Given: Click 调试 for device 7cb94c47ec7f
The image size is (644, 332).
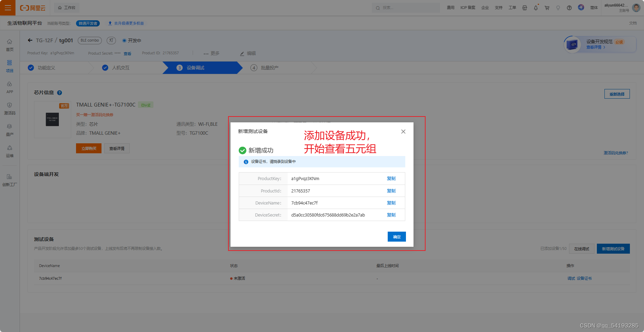Looking at the screenshot, I should tap(571, 278).
